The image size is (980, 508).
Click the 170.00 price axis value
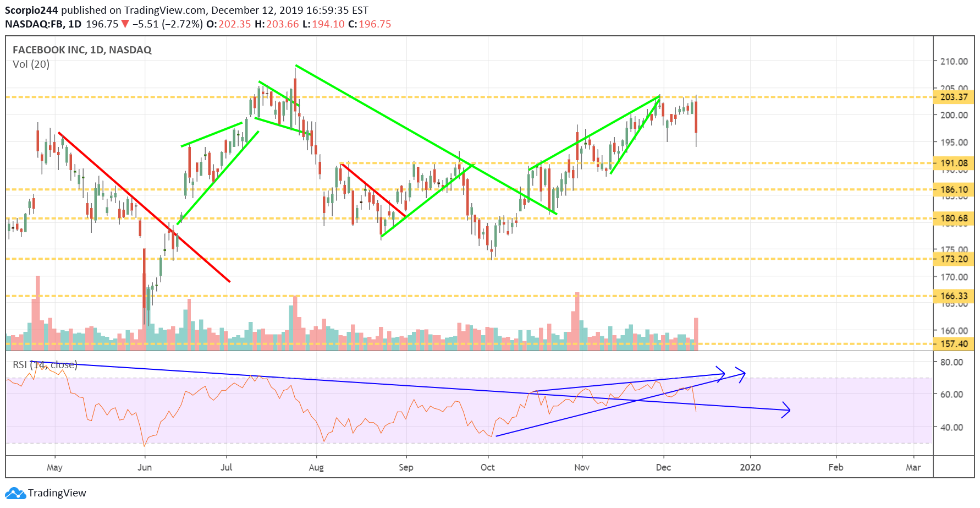954,277
